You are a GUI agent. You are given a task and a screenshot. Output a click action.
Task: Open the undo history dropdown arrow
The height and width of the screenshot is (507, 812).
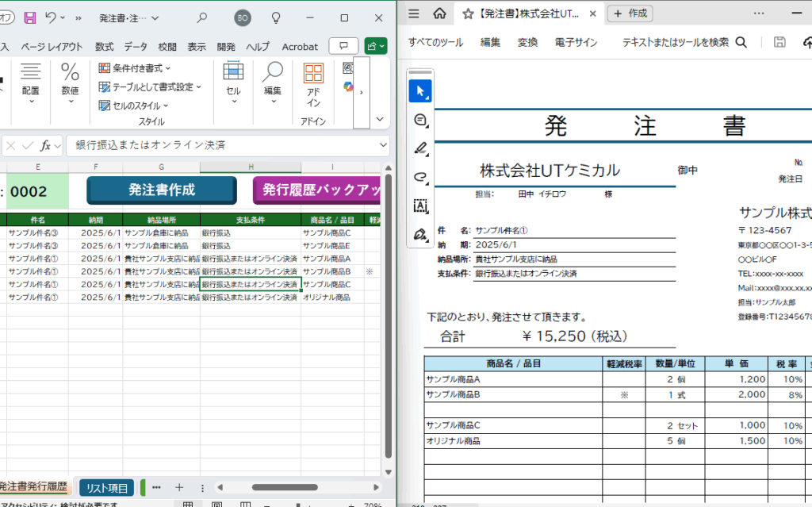coord(63,17)
